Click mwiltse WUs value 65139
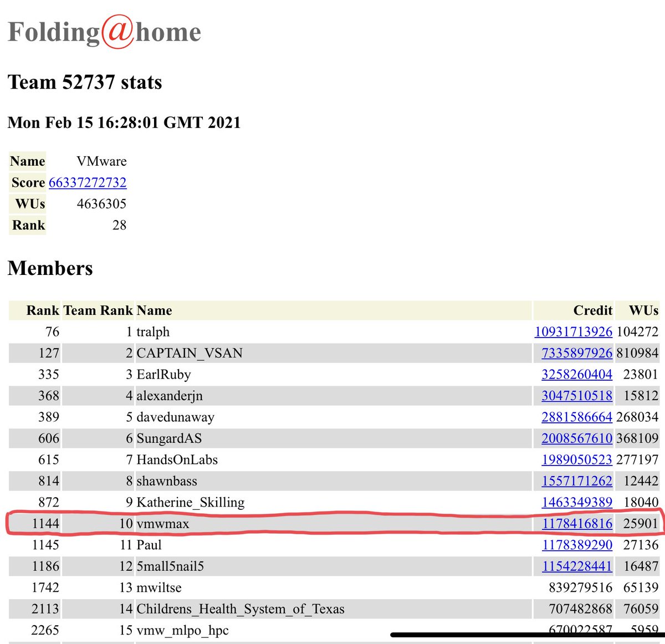 point(641,587)
